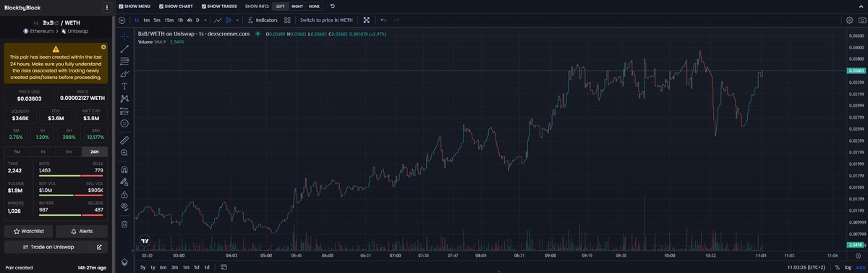Enter fullscreen chart mode

point(366,20)
